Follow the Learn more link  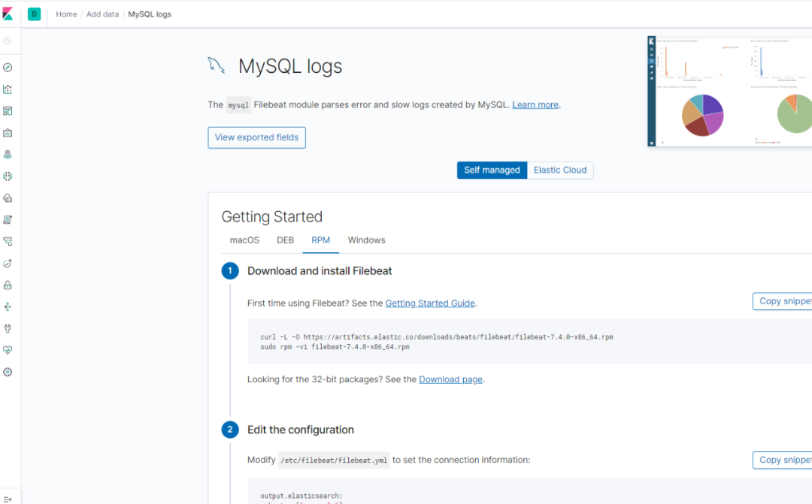click(535, 105)
